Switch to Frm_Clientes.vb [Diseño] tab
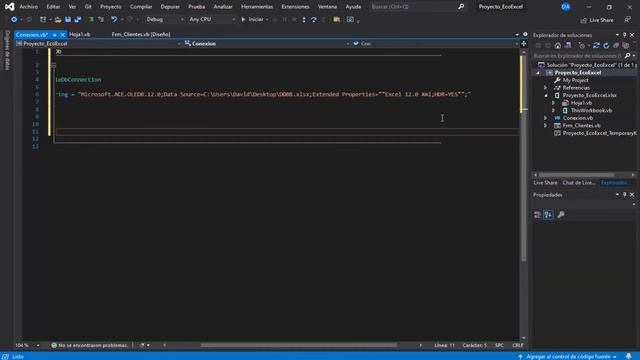This screenshot has height=360, width=640. 141,35
